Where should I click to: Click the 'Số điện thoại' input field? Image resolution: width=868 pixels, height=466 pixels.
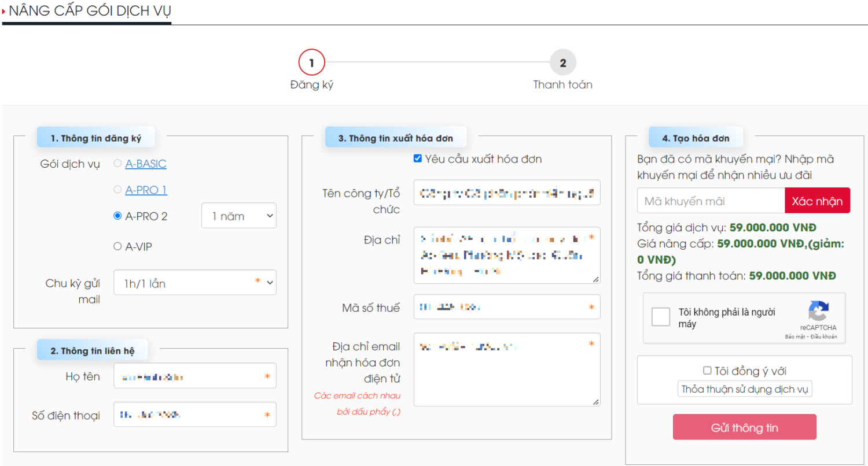pyautogui.click(x=195, y=415)
